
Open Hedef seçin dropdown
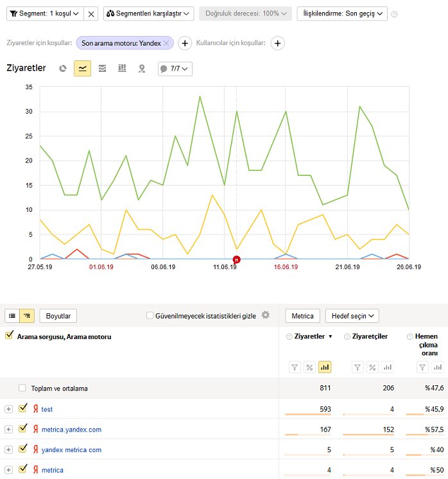pos(352,316)
